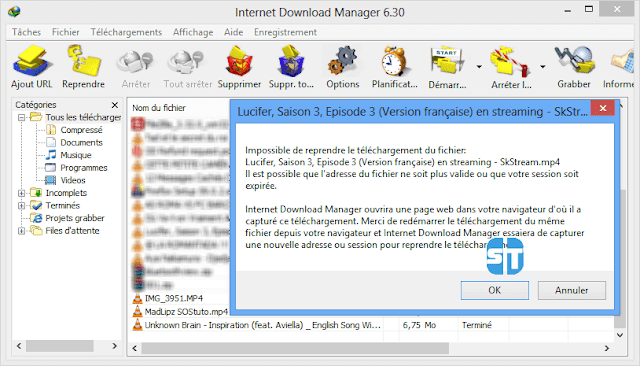The height and width of the screenshot is (366, 640).
Task: Collapse the Tous les télécharger tree node
Action: 22,118
